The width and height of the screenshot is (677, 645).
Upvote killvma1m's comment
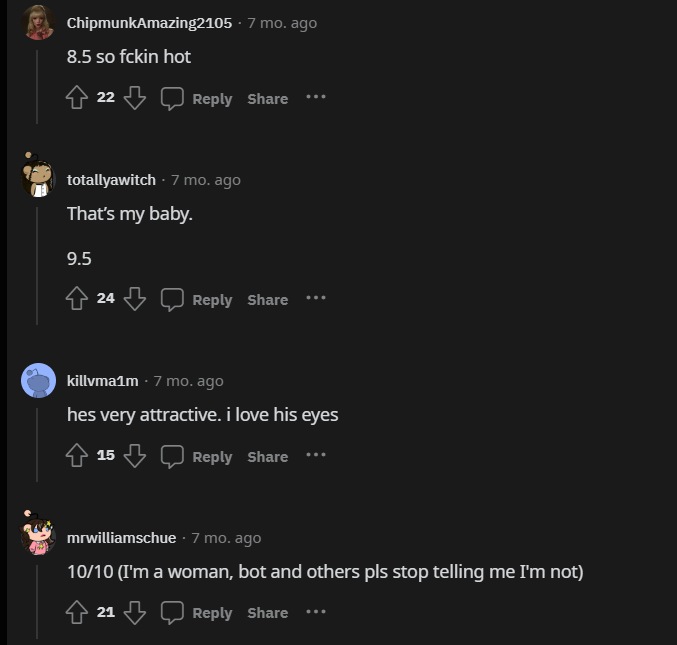click(x=77, y=456)
